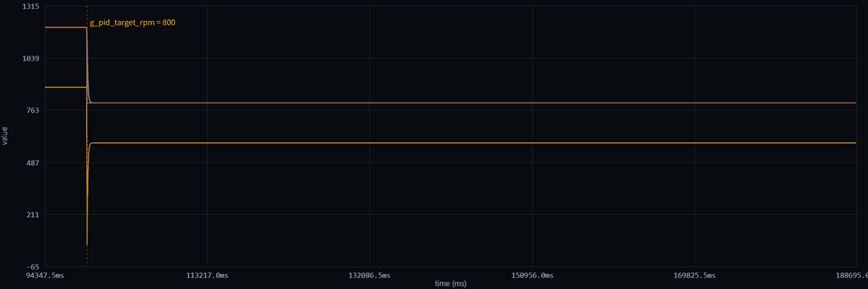Click the 169825.5ms x-axis tick label
Viewport: 868px width, 289px height.
(x=694, y=276)
